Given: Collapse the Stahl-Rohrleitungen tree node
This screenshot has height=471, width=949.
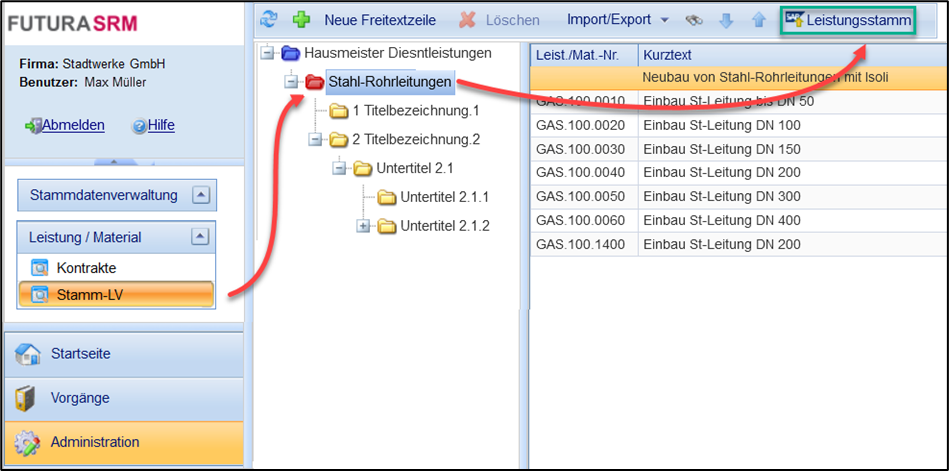Looking at the screenshot, I should tap(291, 81).
